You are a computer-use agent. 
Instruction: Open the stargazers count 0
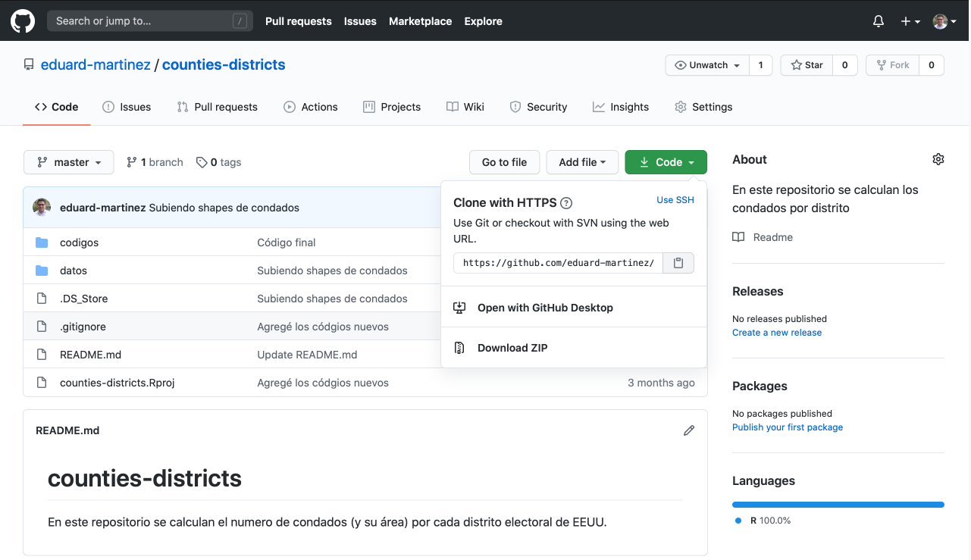point(845,65)
